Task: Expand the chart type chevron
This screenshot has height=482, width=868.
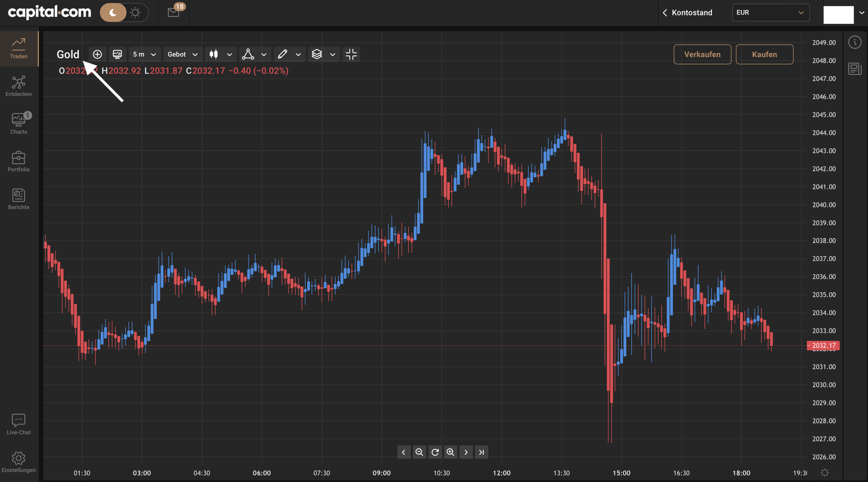Action: click(x=229, y=55)
